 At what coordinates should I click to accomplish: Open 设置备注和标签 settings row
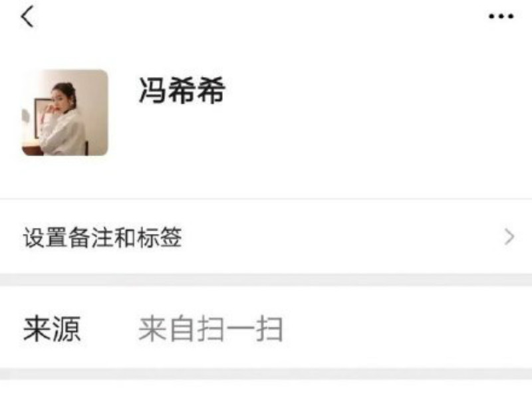coord(266,237)
